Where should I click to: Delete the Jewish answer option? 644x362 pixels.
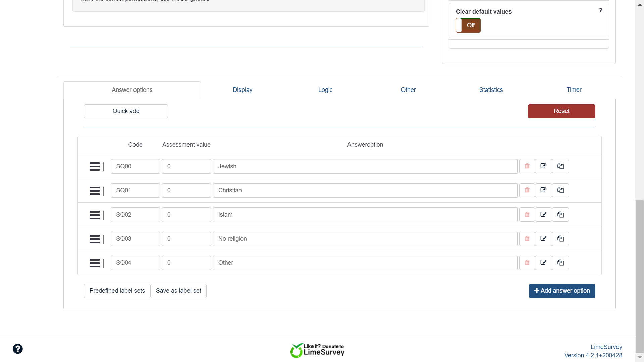coord(527,166)
